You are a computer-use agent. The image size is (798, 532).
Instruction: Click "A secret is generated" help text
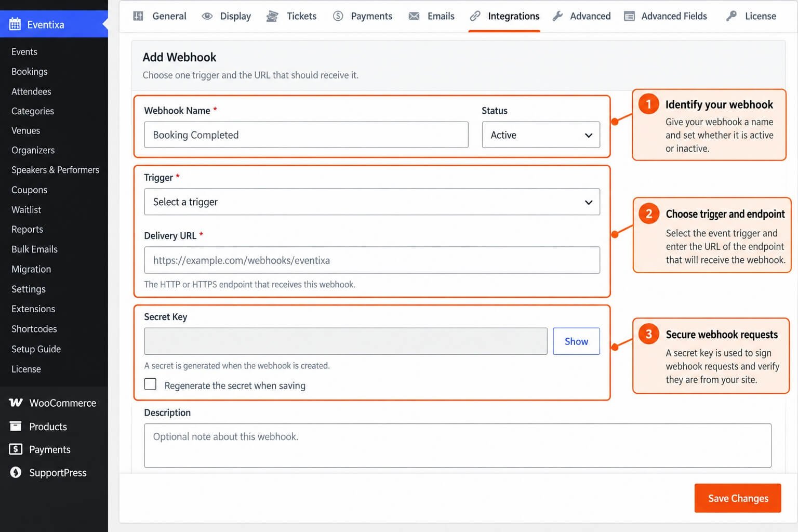[237, 366]
